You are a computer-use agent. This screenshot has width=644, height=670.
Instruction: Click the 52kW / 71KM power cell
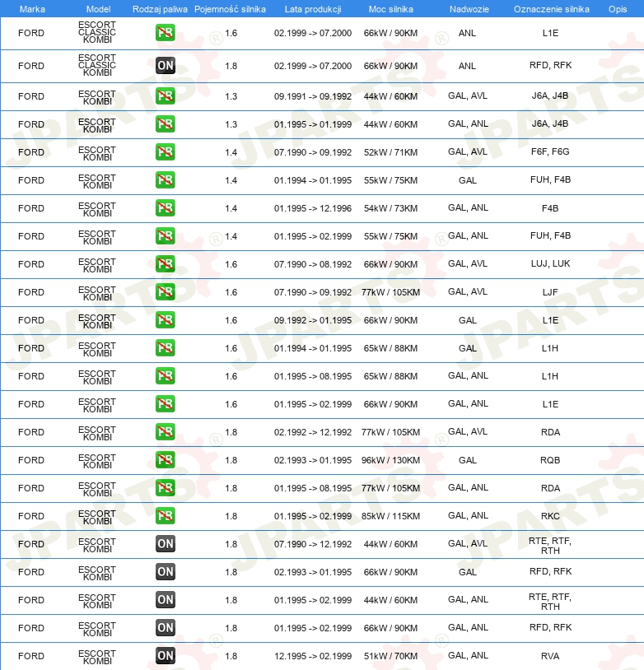[390, 152]
